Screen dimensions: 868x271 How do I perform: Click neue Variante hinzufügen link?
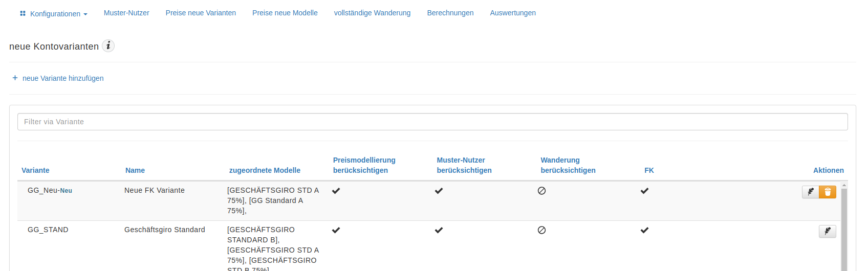point(63,78)
